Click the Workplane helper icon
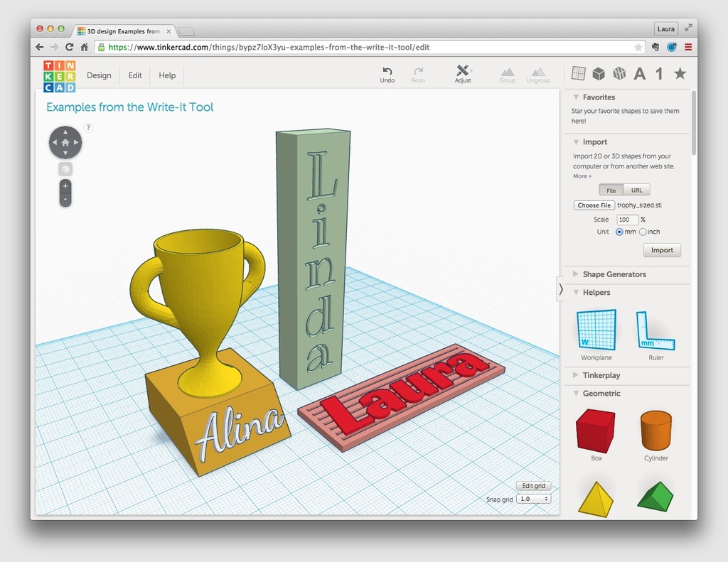This screenshot has width=728, height=562. [596, 330]
